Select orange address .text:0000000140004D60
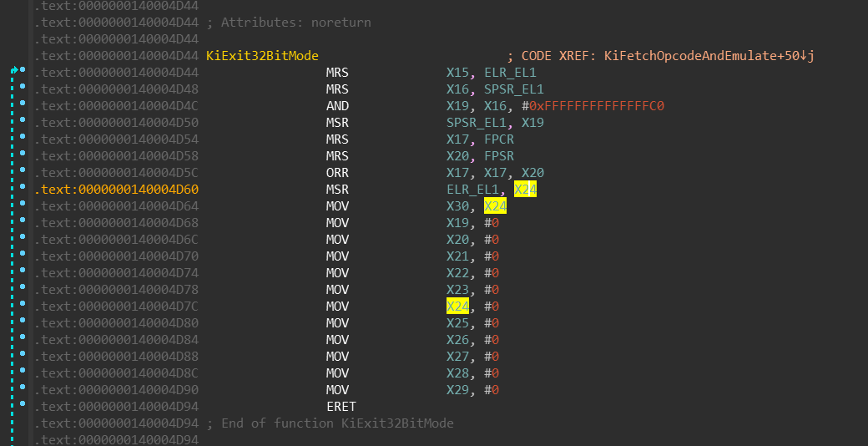 click(116, 190)
